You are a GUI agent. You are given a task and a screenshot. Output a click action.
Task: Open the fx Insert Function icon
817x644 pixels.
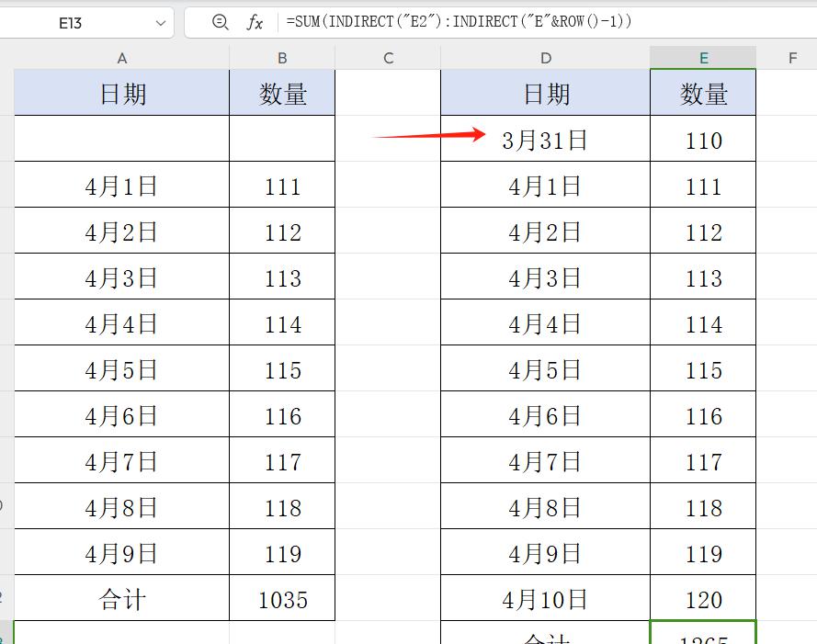(x=255, y=22)
